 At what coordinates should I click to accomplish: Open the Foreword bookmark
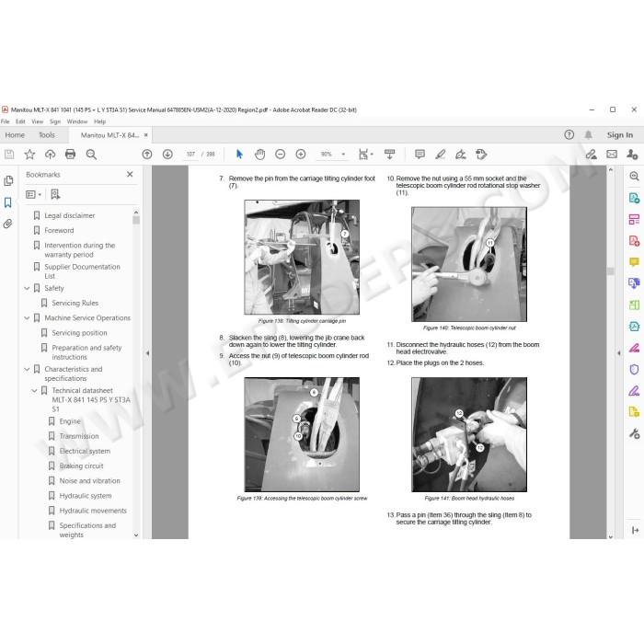coord(59,230)
